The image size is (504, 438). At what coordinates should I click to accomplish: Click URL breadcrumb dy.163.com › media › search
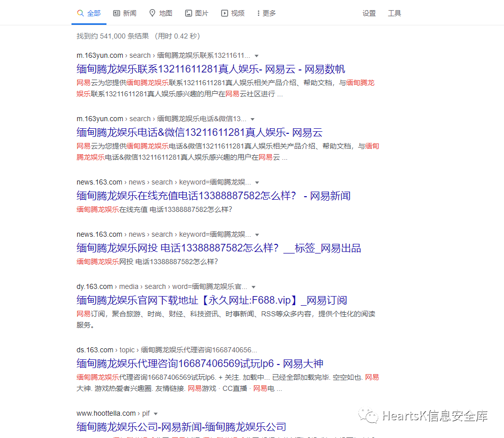pyautogui.click(x=162, y=286)
